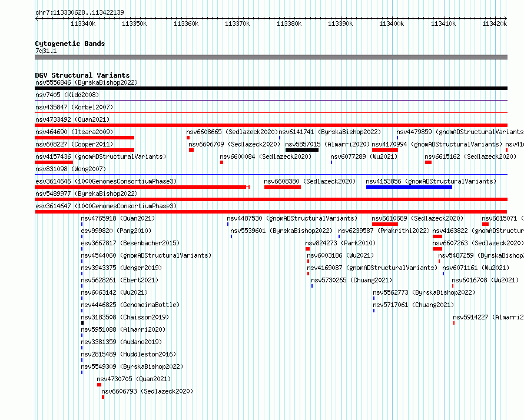Click nsv4487530 (gnomADStructuralVariants) label
The height and width of the screenshot is (420, 524).
pos(292,218)
